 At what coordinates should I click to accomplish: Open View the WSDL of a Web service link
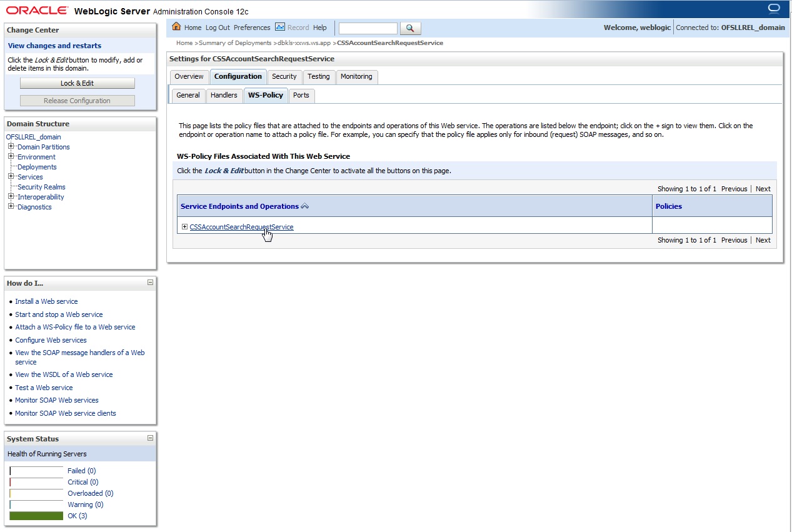tap(64, 374)
